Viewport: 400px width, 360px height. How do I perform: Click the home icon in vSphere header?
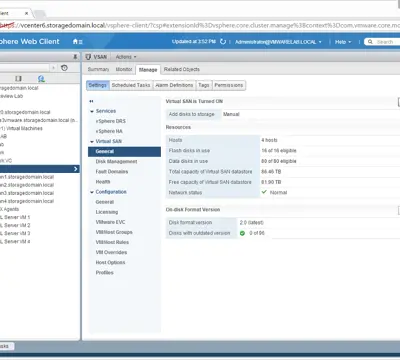(x=75, y=42)
